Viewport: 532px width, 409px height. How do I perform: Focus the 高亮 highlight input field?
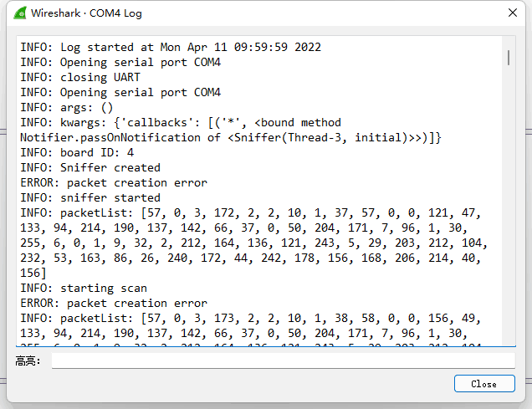(x=283, y=360)
